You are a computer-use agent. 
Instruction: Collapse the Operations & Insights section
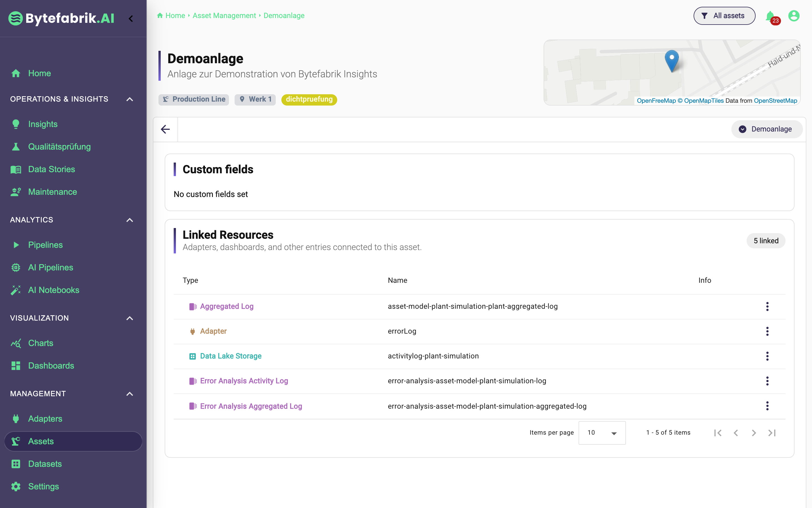(129, 99)
